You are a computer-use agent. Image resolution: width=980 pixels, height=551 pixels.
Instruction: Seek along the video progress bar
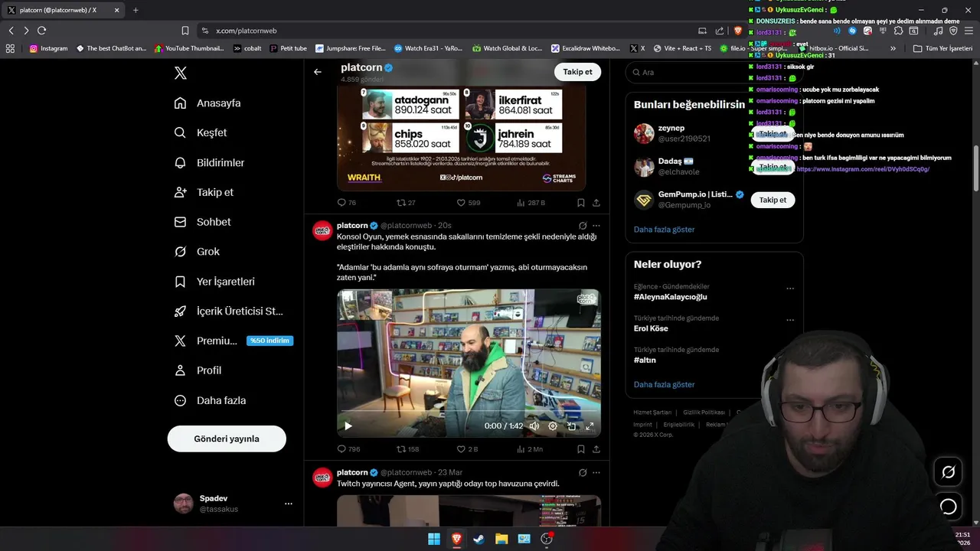[x=469, y=412]
